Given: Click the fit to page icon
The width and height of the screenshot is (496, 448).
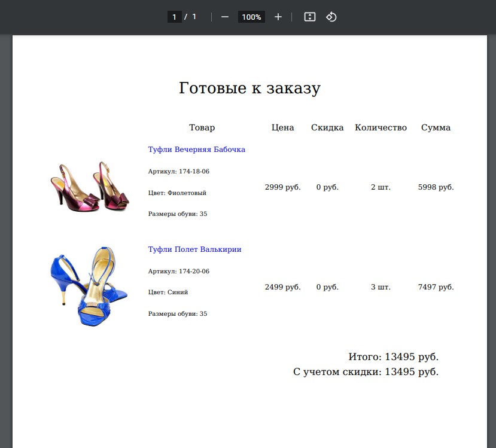Looking at the screenshot, I should tap(310, 17).
